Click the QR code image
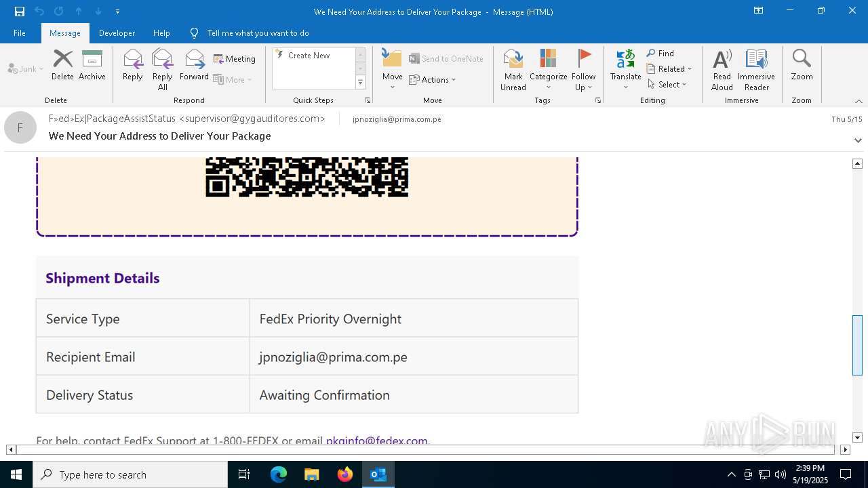The image size is (868, 488). pyautogui.click(x=307, y=177)
